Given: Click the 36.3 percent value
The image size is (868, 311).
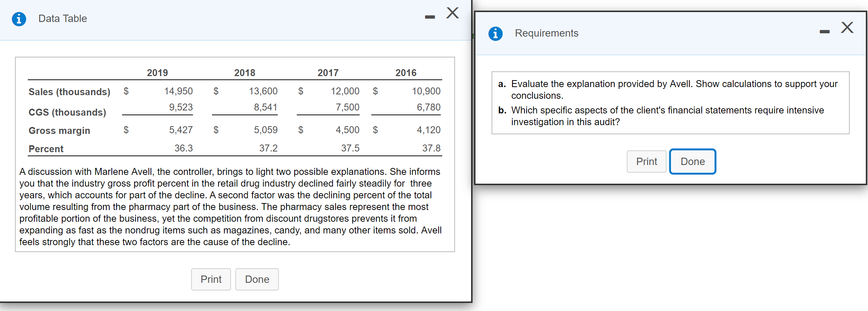Looking at the screenshot, I should point(183,148).
